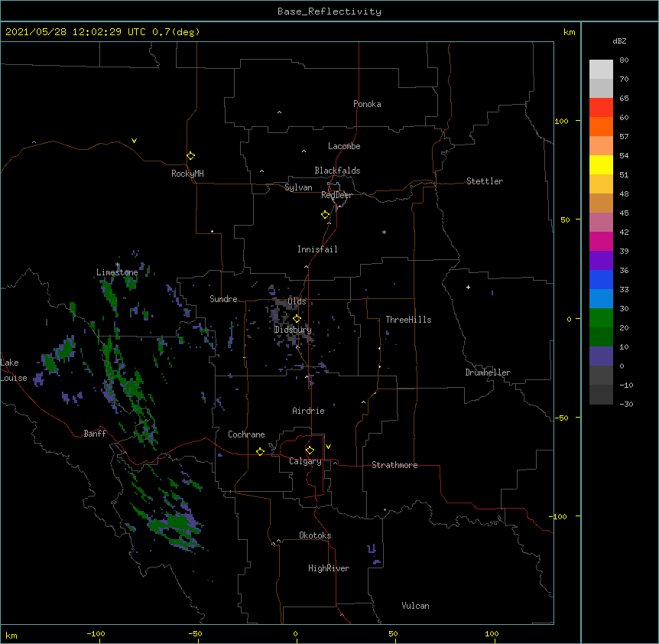Click the RockyMH label
The height and width of the screenshot is (644, 659).
pyautogui.click(x=187, y=174)
